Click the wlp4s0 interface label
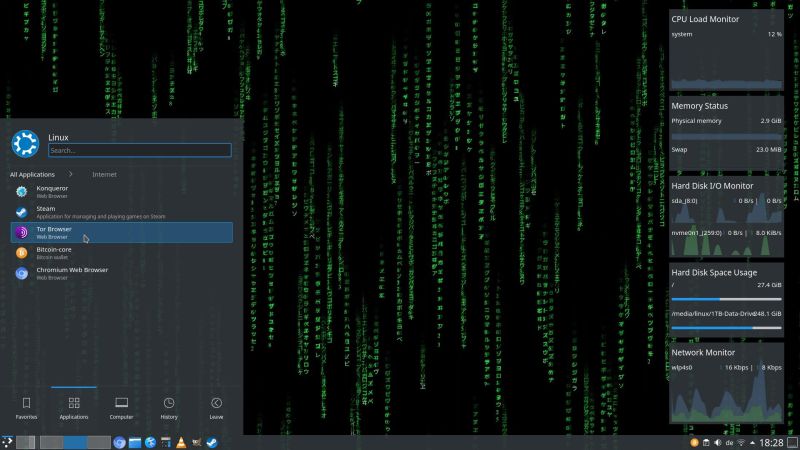Screen dimensions: 800x450 [x=682, y=367]
